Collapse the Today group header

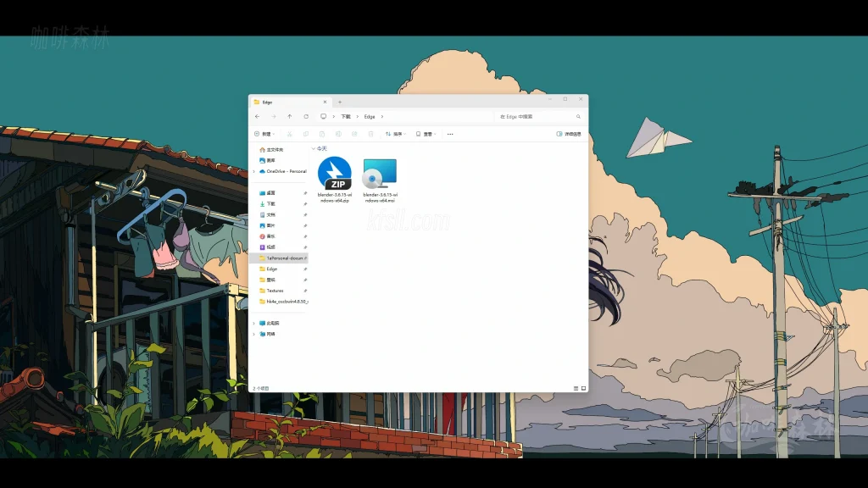tap(313, 148)
